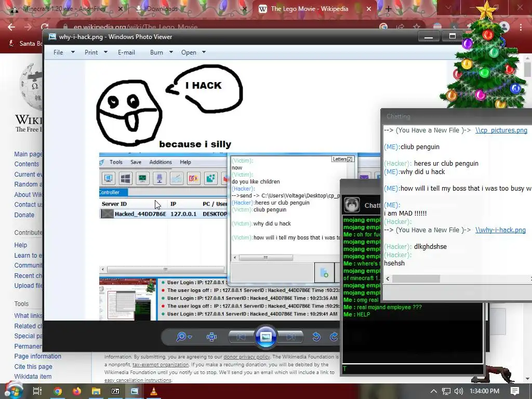Open Help in the Wikipedia sidebar

pyautogui.click(x=20, y=245)
